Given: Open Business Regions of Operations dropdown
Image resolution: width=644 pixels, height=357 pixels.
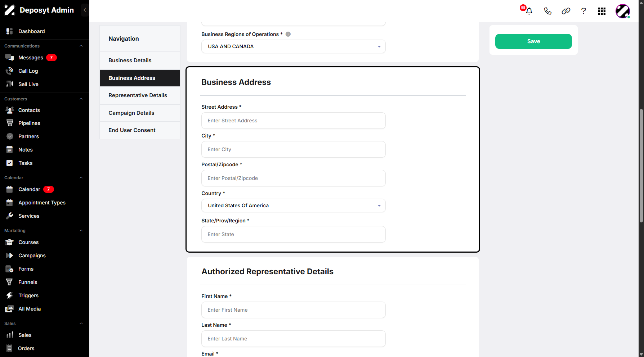Looking at the screenshot, I should 293,46.
